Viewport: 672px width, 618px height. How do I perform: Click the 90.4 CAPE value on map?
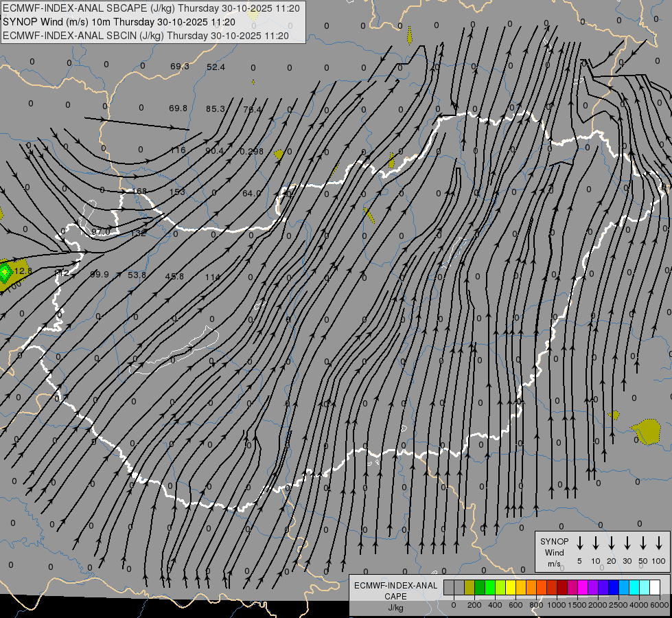[x=214, y=151]
